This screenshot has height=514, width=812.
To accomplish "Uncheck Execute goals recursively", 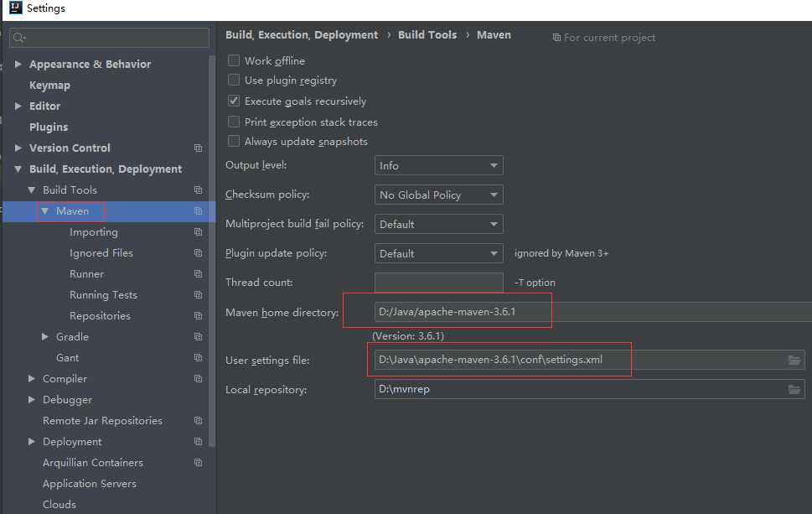I will [234, 101].
